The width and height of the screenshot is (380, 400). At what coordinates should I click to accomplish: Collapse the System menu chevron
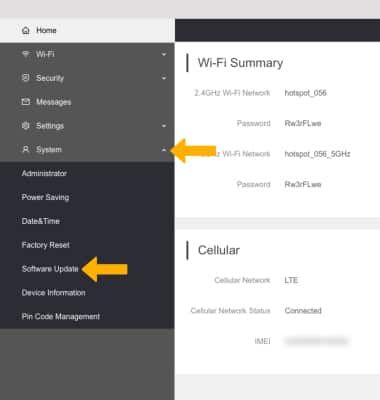tap(164, 150)
